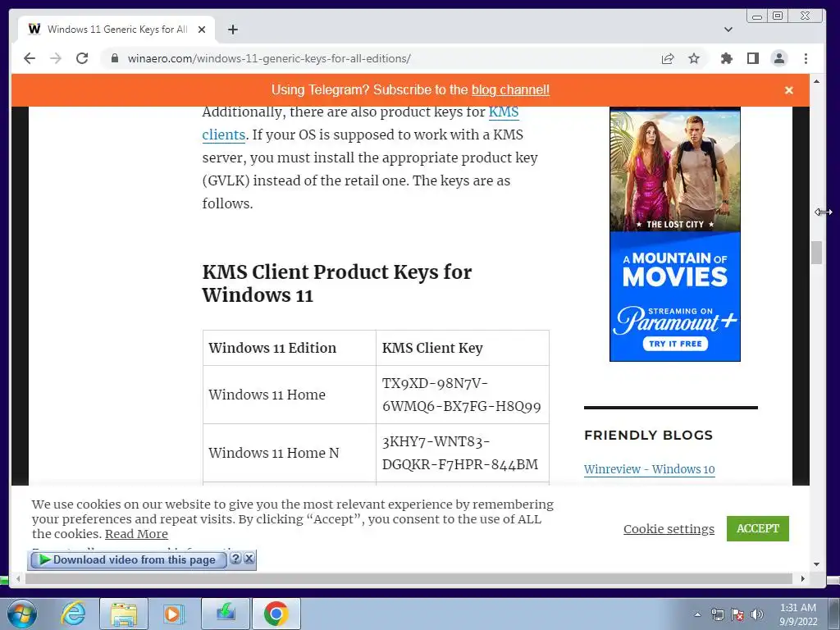Dismiss the Telegram banner
Image resolution: width=840 pixels, height=630 pixels.
click(x=788, y=90)
